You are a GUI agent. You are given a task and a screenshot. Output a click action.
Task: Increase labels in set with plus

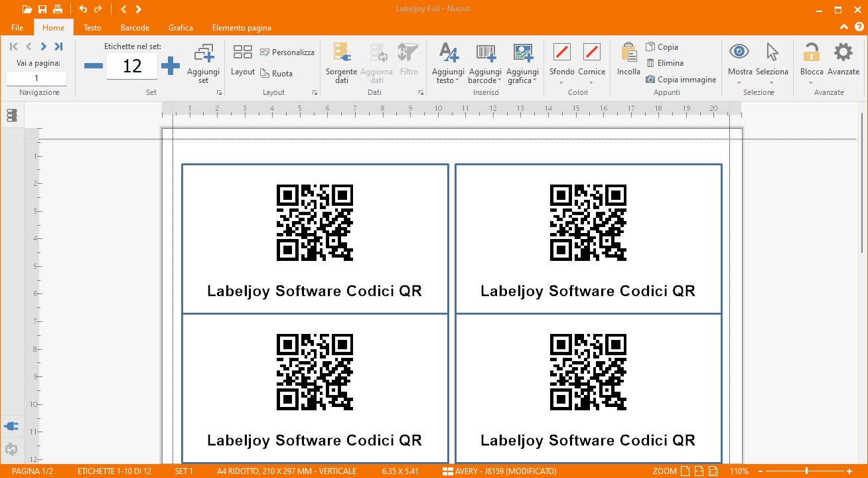[x=171, y=66]
